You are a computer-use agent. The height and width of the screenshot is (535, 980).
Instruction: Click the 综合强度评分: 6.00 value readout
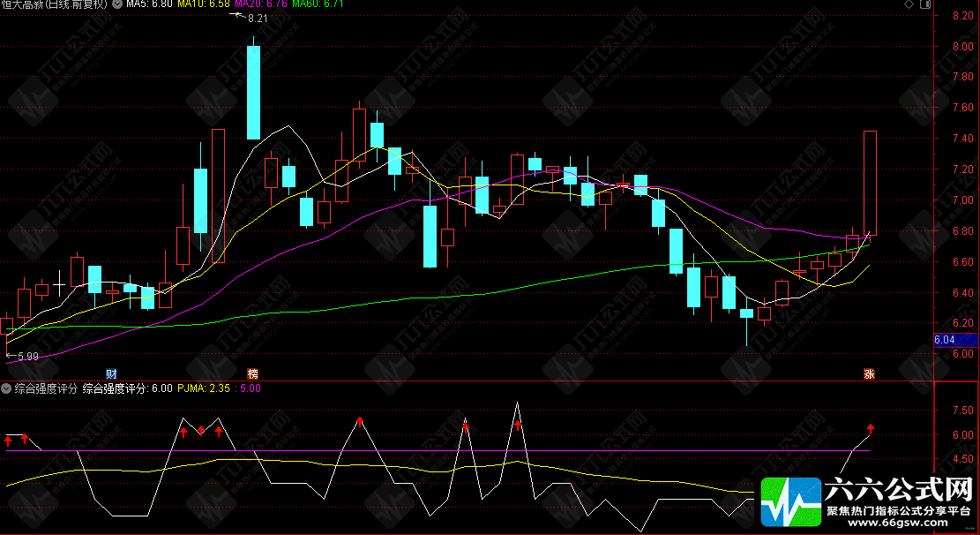pos(128,388)
